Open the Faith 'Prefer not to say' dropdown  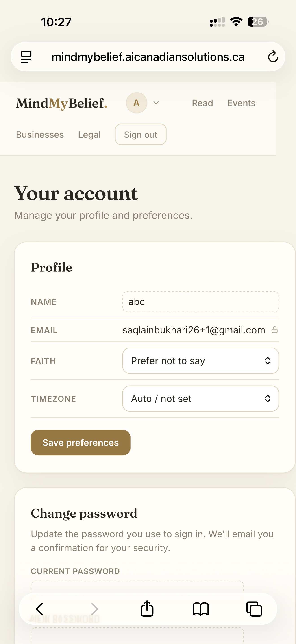coord(200,361)
